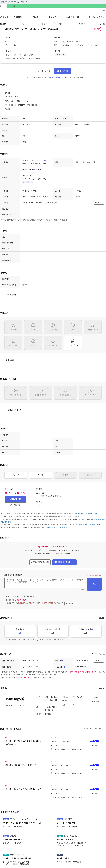Switch to the 우대사항 section tab
Screen dimensions: 106x868
coord(43,24)
